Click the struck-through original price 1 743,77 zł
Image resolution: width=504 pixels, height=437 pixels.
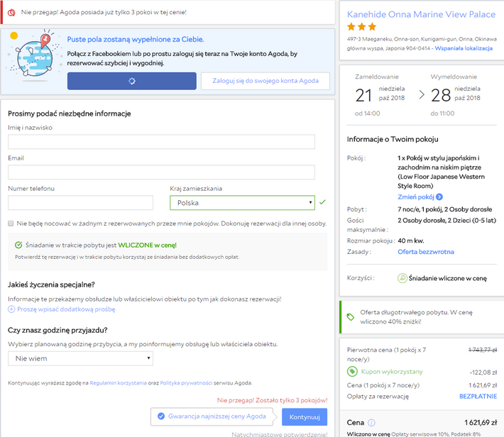click(483, 350)
